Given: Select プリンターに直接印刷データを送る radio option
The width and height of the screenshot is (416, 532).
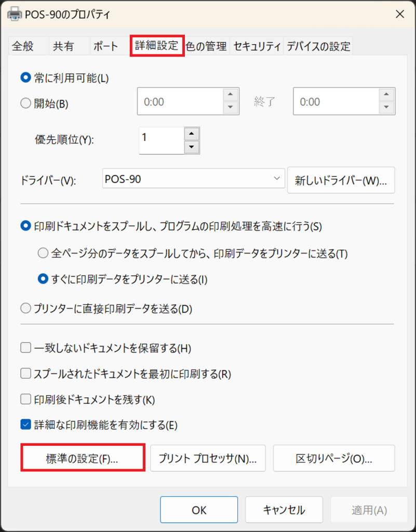Looking at the screenshot, I should (26, 309).
